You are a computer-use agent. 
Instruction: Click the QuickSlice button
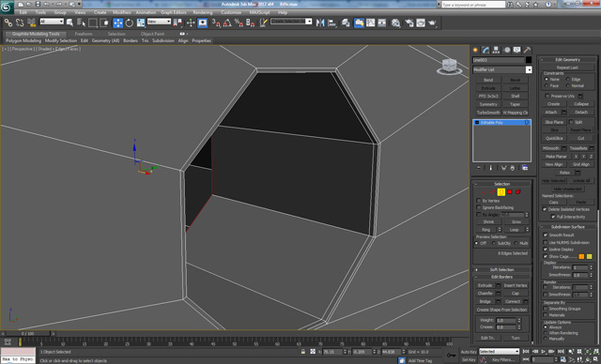click(x=554, y=138)
